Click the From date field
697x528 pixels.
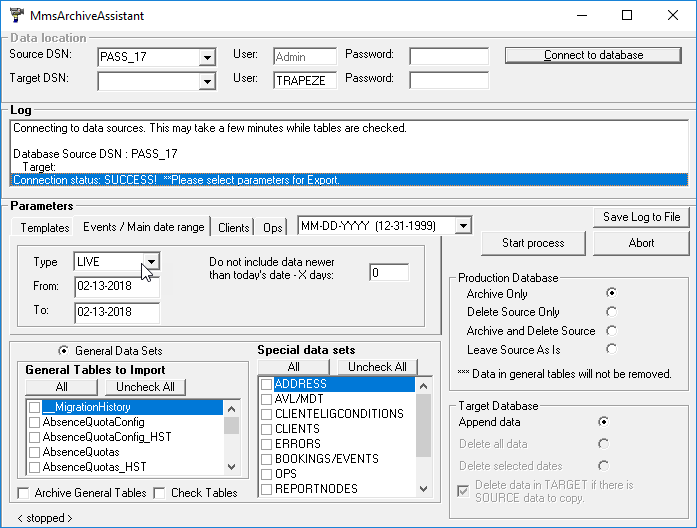117,286
